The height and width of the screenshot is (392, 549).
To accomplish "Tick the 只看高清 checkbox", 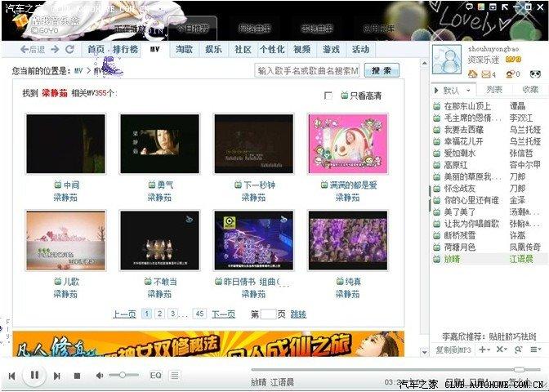I will click(328, 96).
